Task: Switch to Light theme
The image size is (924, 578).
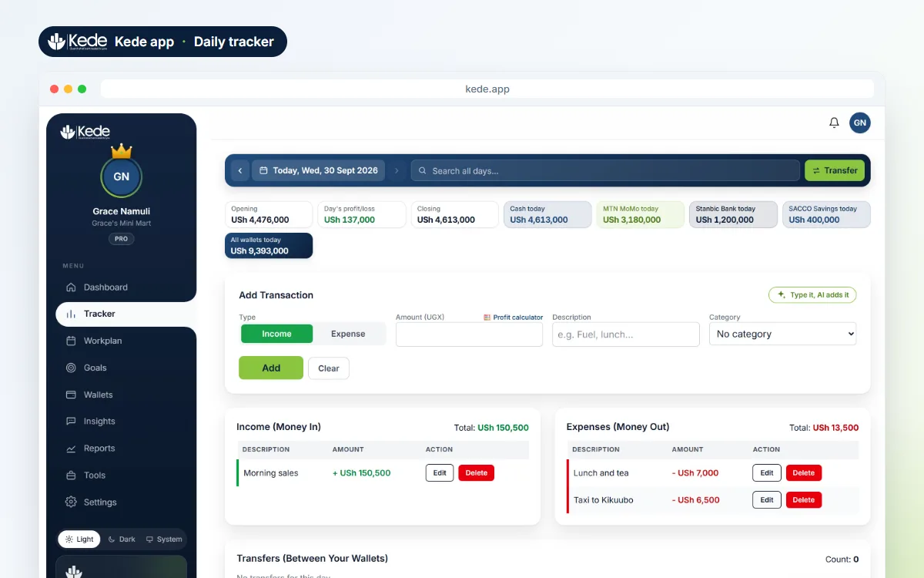Action: (x=79, y=539)
